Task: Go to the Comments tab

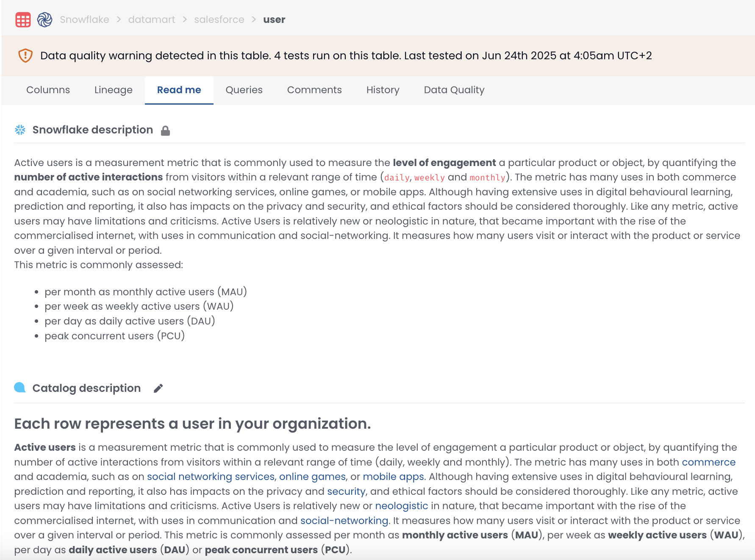Action: 314,90
